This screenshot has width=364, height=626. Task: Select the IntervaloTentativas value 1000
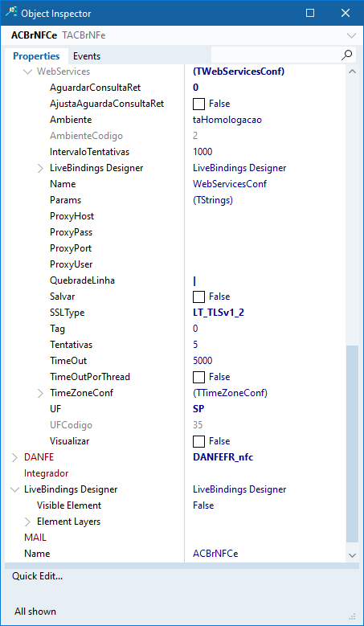(202, 152)
